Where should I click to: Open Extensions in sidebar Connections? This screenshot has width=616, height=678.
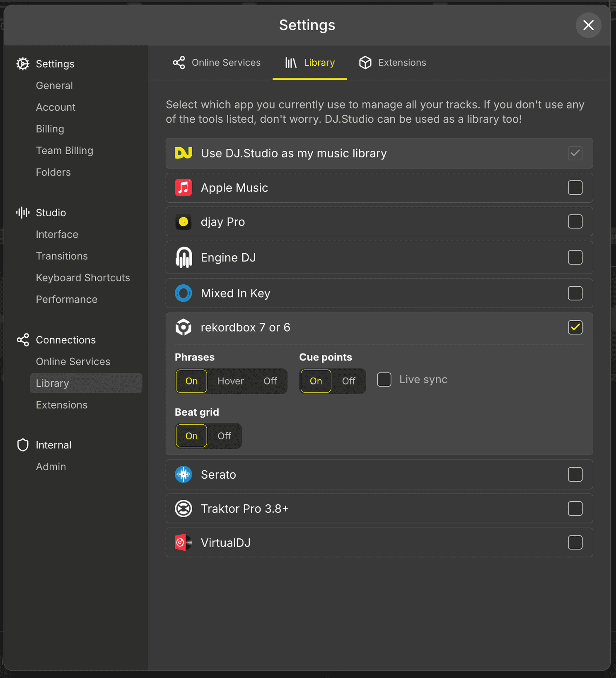[61, 405]
